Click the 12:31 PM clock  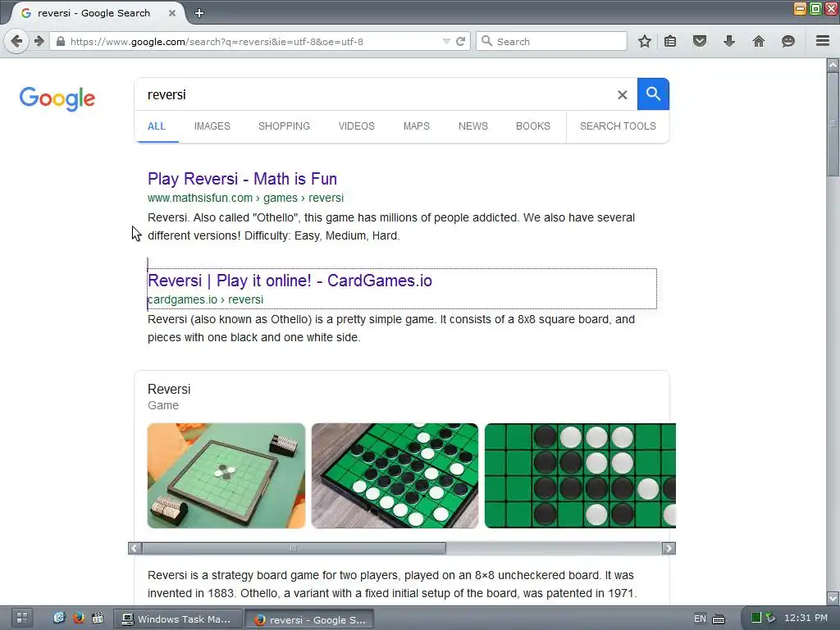click(x=806, y=618)
